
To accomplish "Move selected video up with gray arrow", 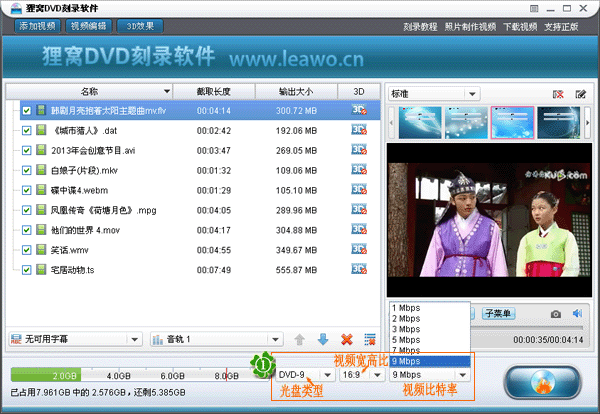I will 300,339.
